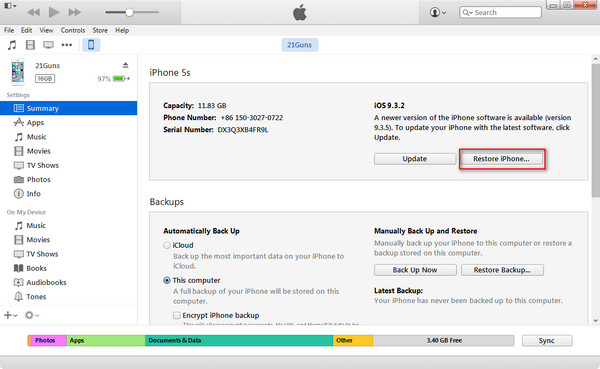Click the 3.40 GB Free storage segment
Screen dimensions: 600x369
coord(443,340)
